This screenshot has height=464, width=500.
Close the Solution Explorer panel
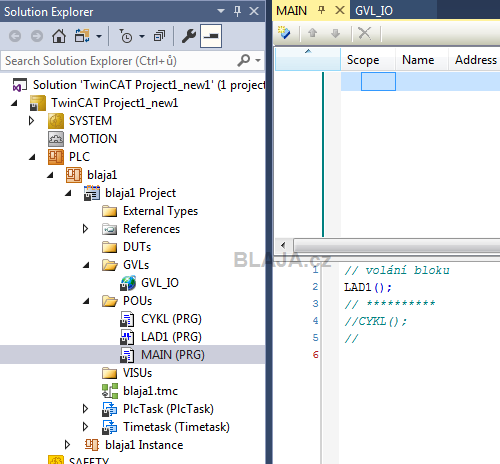coord(254,11)
